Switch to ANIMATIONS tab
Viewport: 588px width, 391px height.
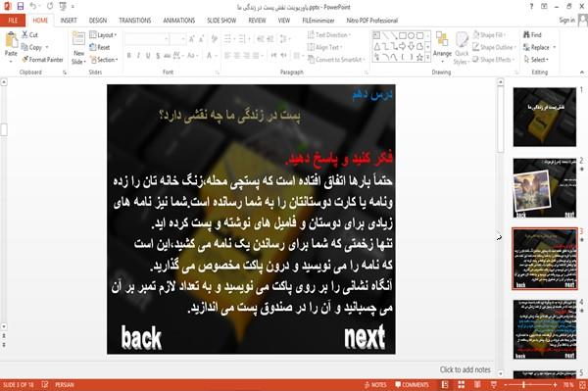tap(179, 21)
